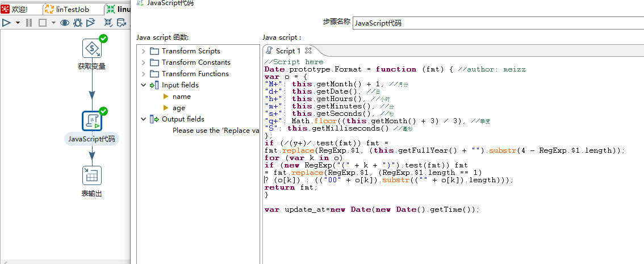Viewport: 644px width, 264px height.
Task: Preview the transformation with the eye icon
Action: 65,23
